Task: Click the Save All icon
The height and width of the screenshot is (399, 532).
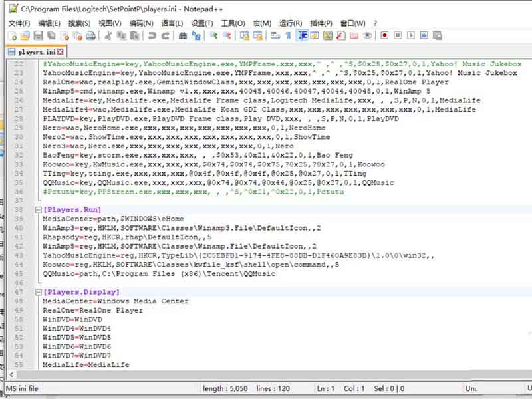Action: click(x=52, y=36)
